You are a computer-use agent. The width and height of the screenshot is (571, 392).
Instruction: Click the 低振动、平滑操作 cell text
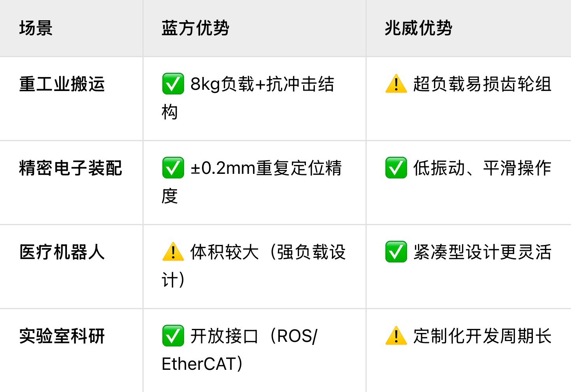coord(482,168)
